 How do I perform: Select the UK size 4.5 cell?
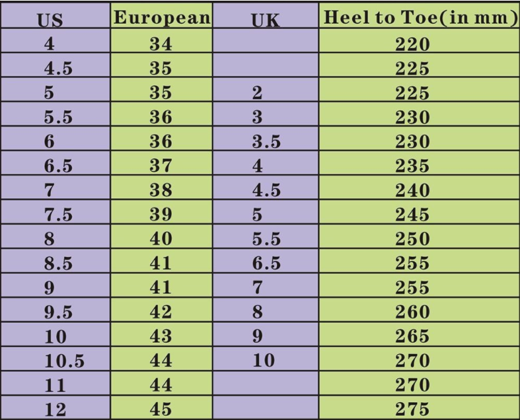(x=267, y=190)
